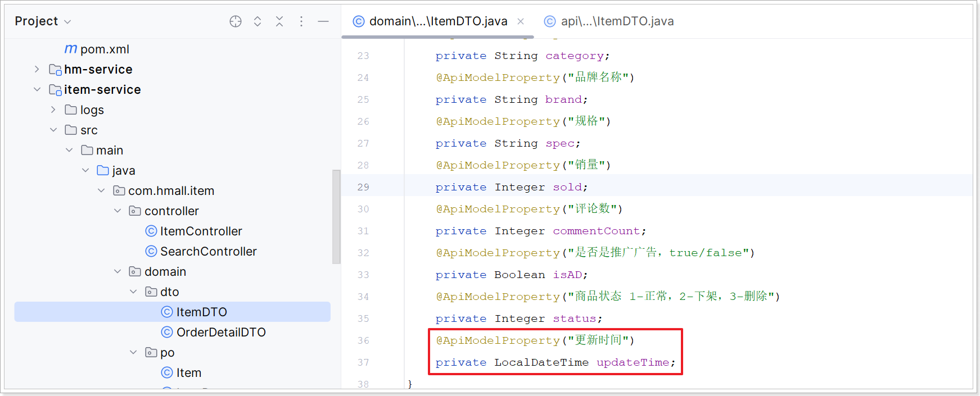This screenshot has height=396, width=980.
Task: Close the domain ItemDTO.java tab
Action: click(x=521, y=21)
